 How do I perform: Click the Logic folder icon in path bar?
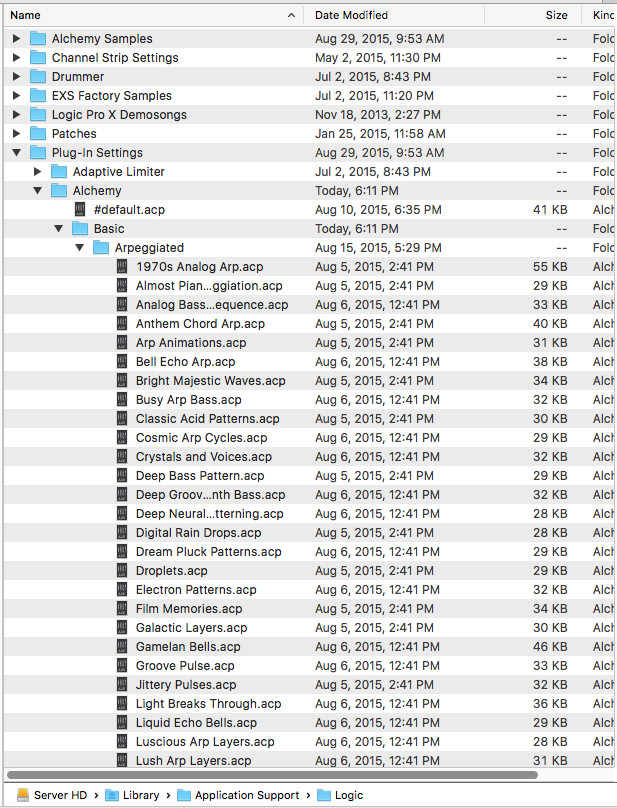(x=324, y=796)
